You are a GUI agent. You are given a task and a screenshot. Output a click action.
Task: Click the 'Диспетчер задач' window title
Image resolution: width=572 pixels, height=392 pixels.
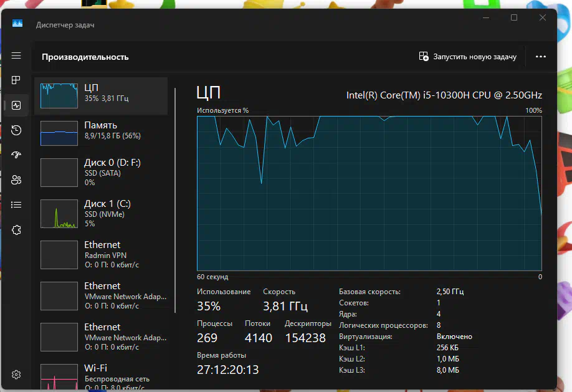pos(65,25)
